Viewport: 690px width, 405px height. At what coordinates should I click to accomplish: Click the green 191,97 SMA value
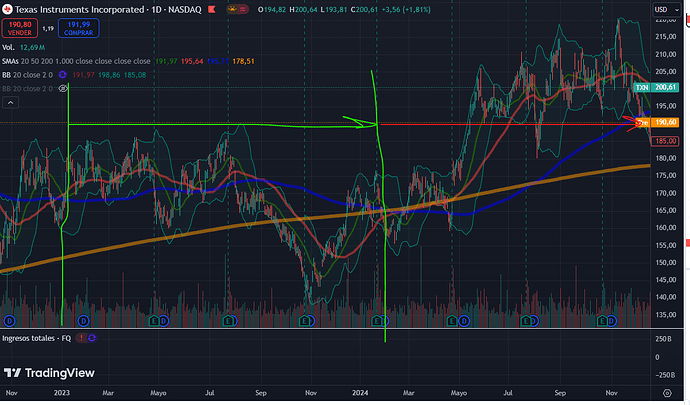(x=166, y=61)
